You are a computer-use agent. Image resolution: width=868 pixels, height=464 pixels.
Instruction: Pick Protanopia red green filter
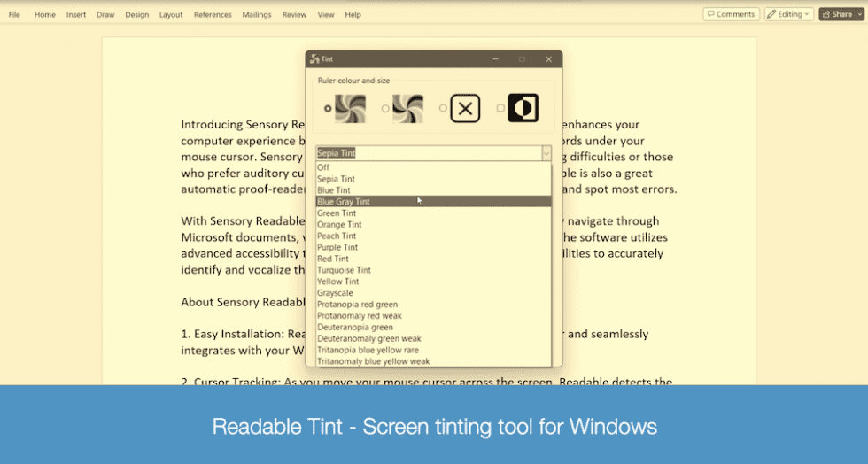tap(433, 304)
